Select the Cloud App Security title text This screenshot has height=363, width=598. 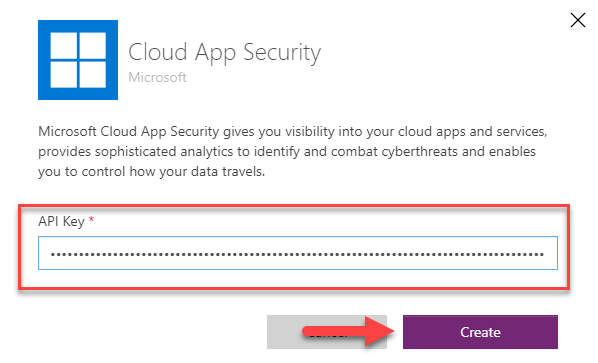224,52
